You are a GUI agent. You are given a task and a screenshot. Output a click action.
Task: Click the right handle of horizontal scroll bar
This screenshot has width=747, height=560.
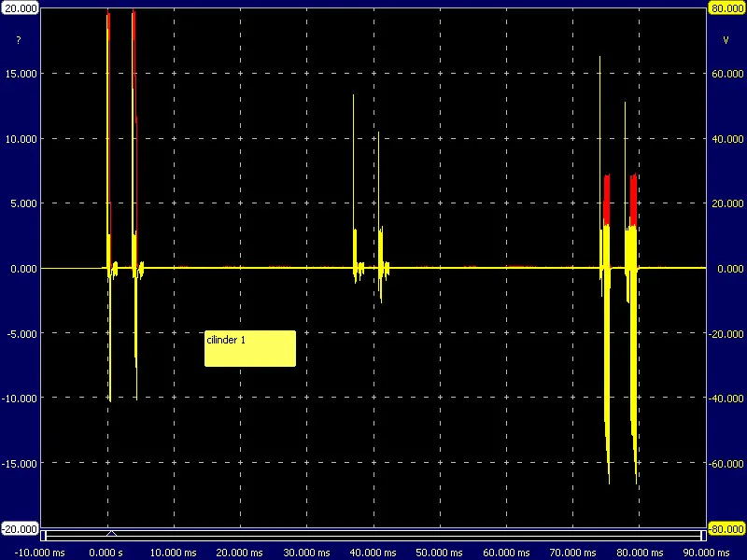pos(703,536)
